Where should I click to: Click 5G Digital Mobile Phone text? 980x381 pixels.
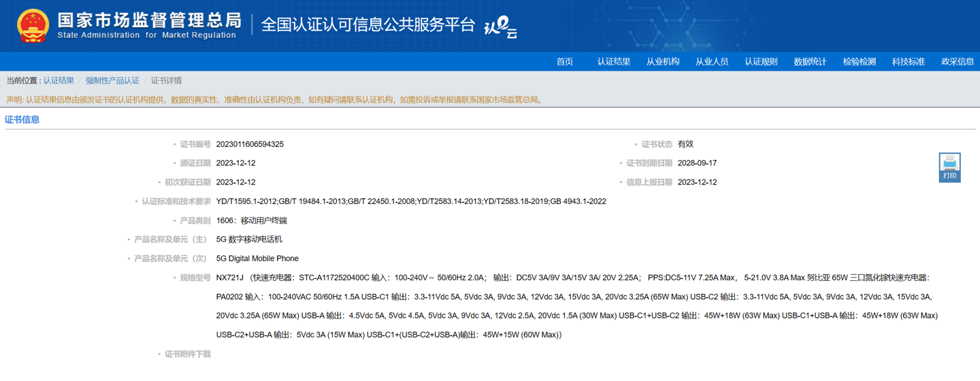(x=257, y=259)
